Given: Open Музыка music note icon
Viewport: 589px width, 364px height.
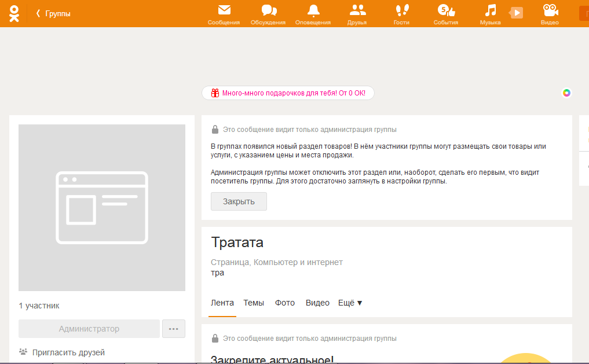Looking at the screenshot, I should [x=491, y=10].
